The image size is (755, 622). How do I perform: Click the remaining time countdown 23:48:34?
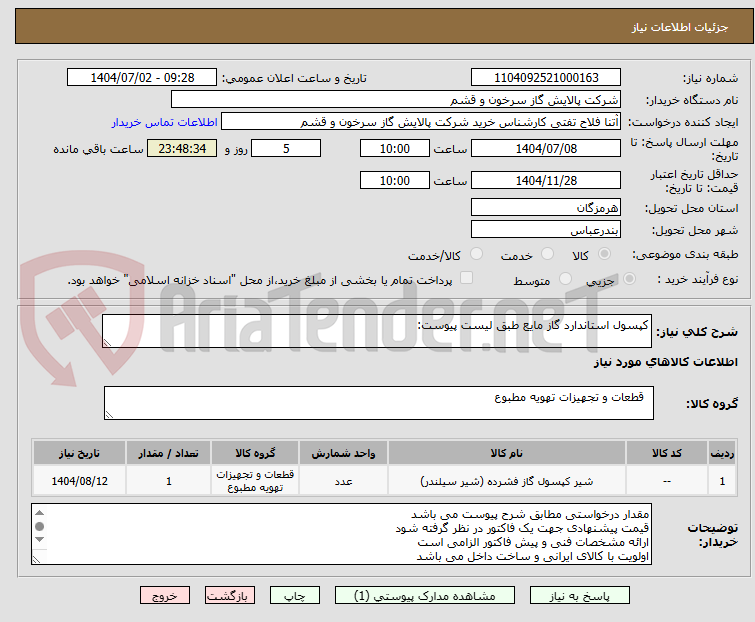click(182, 148)
